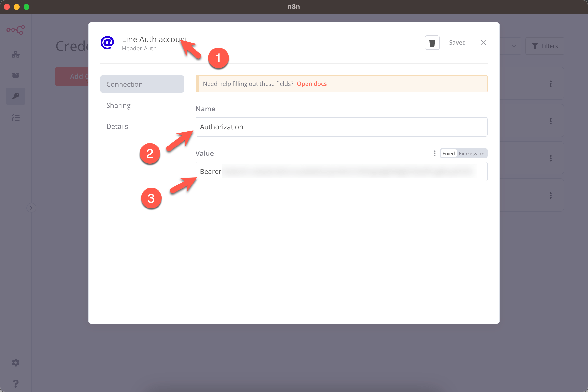Open the Templates box icon in sidebar
The height and width of the screenshot is (392, 588).
pos(16,75)
